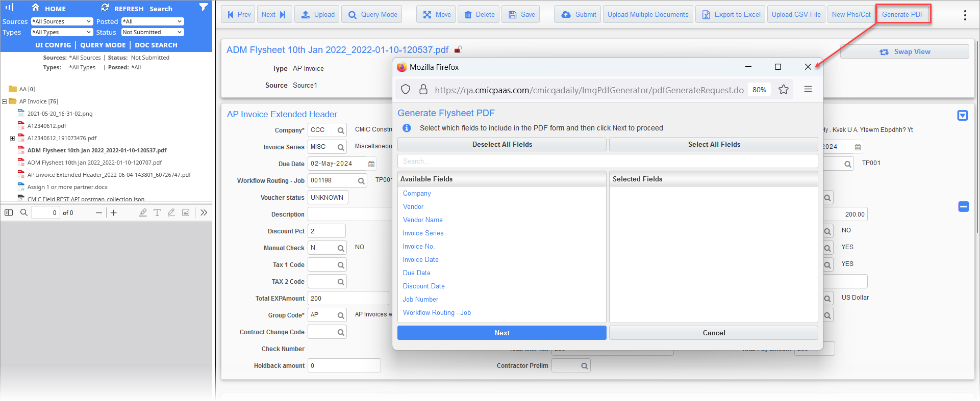The width and height of the screenshot is (980, 401).
Task: Open the QUERY MODE menu item
Action: [x=103, y=45]
